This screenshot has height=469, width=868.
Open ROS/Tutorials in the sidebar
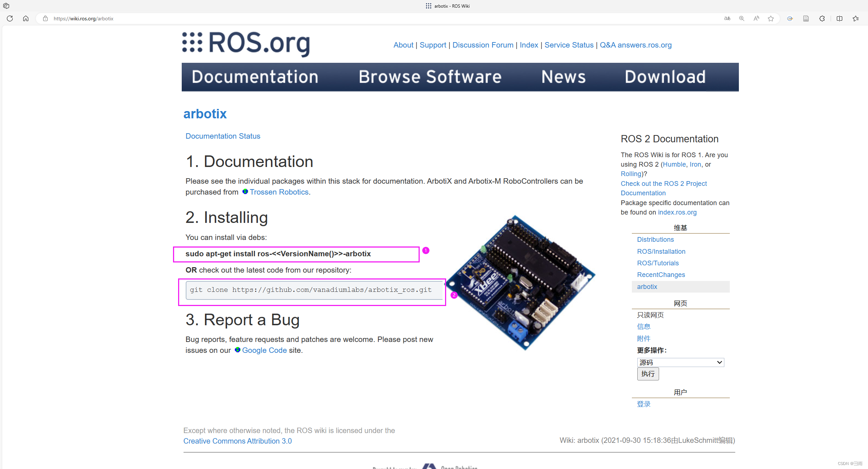658,263
